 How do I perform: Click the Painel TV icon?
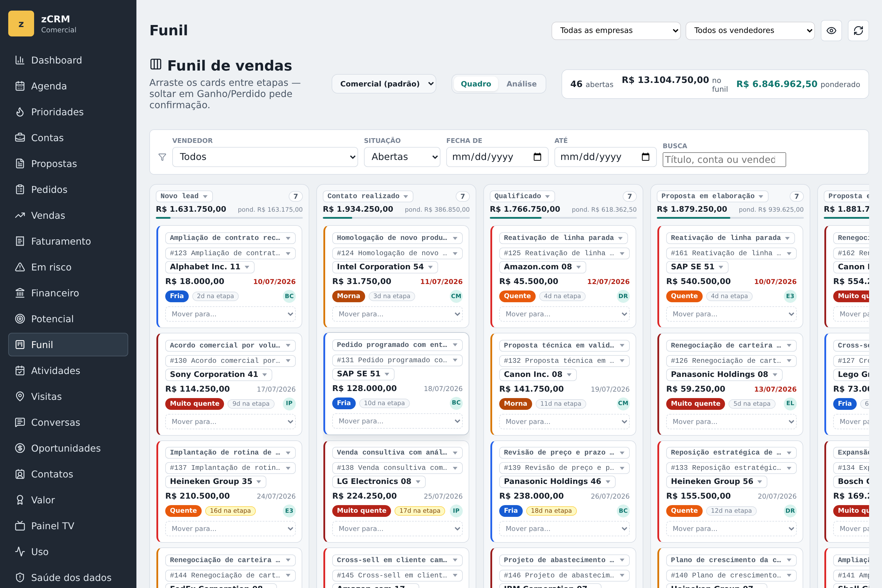pos(20,526)
